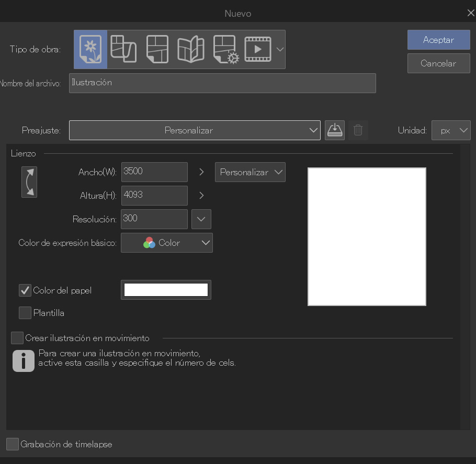Viewport: 476px width, 464px height.
Task: Enable Grabación de timelapse checkbox
Action: 13,444
